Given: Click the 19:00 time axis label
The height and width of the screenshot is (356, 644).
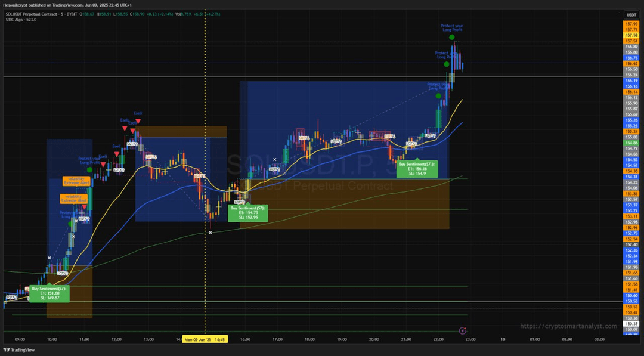Looking at the screenshot, I should pyautogui.click(x=342, y=339).
